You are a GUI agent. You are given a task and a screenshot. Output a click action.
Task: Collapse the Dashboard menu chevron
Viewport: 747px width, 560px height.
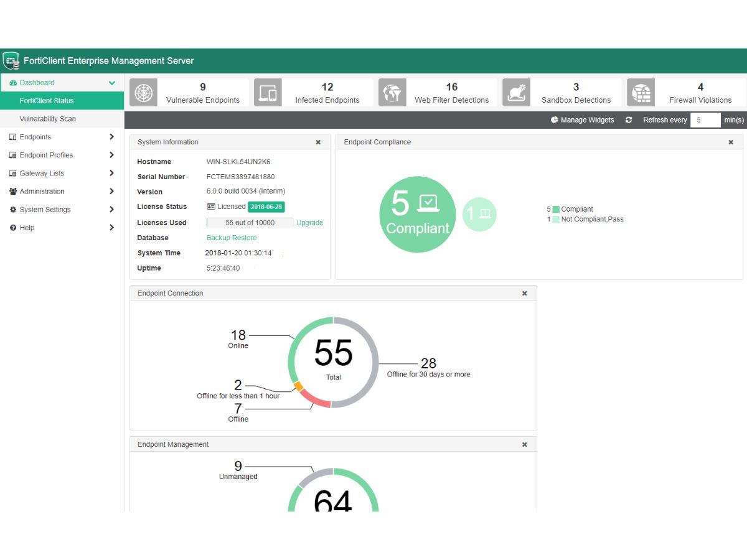coord(112,83)
